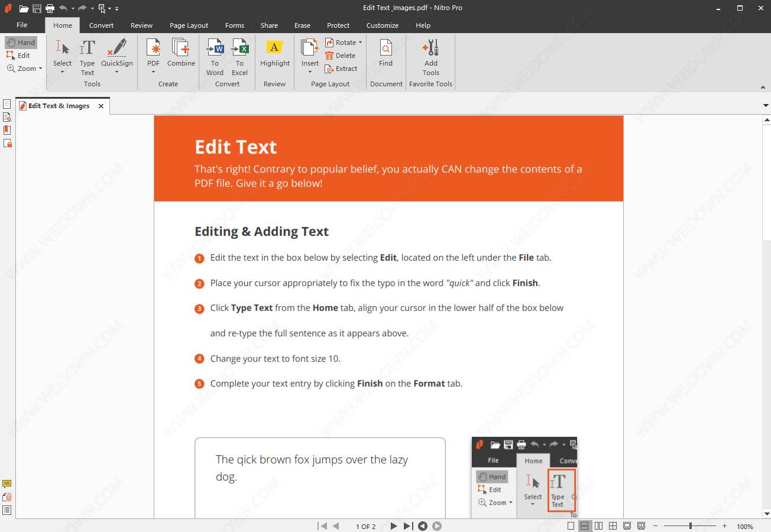Enable the Hand tool
The width and height of the screenshot is (771, 532).
[21, 43]
